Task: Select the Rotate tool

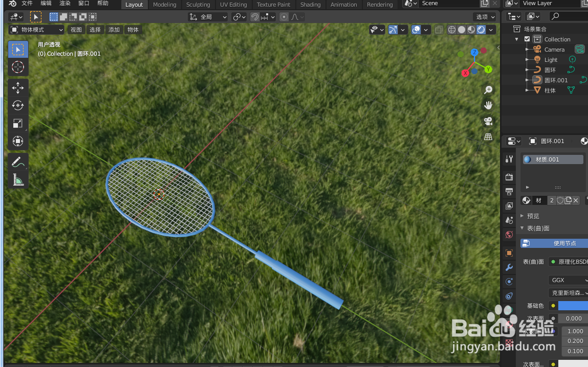Action: tap(18, 105)
